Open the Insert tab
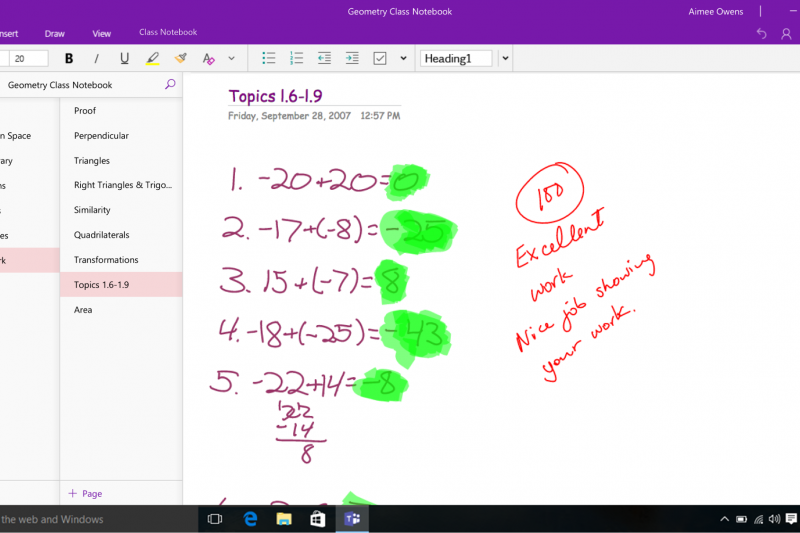Screen dimensions: 800x533 click(x=9, y=34)
